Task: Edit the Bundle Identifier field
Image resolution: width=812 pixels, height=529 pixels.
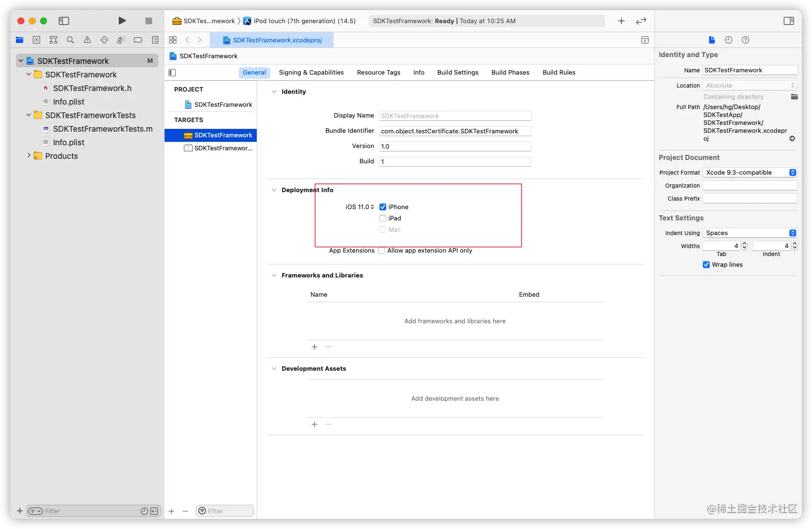Action: 455,131
